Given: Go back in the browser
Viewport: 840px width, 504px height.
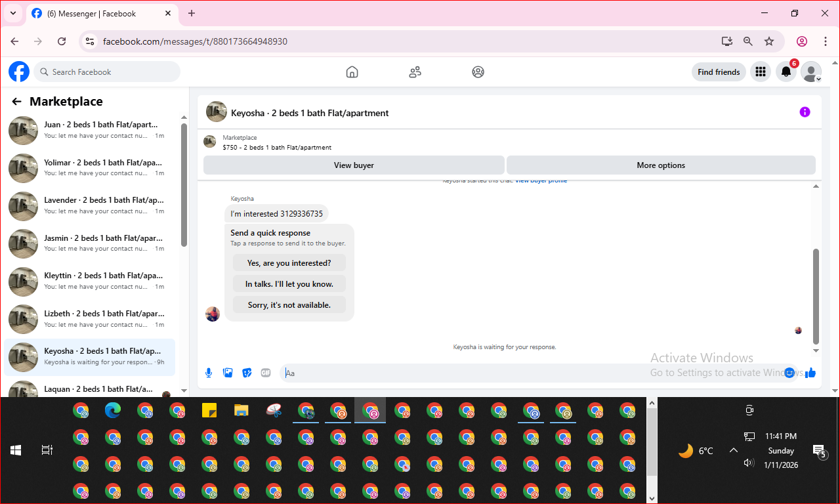Looking at the screenshot, I should tap(15, 41).
